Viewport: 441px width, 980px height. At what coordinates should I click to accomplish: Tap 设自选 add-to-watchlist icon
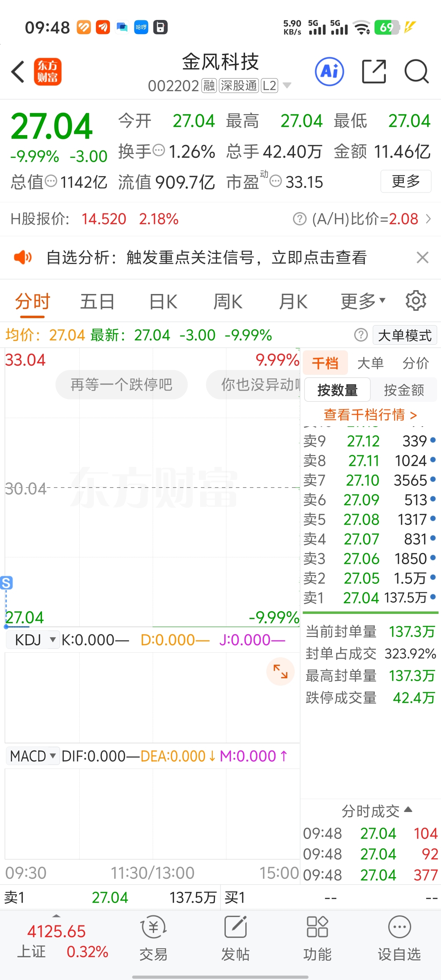399,938
